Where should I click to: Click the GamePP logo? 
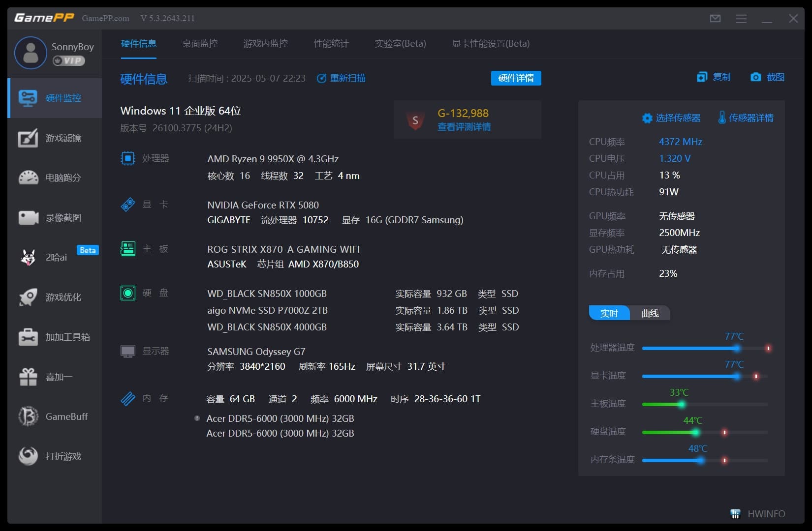(44, 18)
